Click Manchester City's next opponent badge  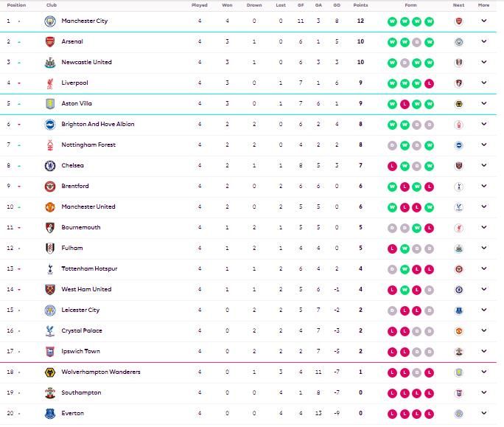coord(459,21)
